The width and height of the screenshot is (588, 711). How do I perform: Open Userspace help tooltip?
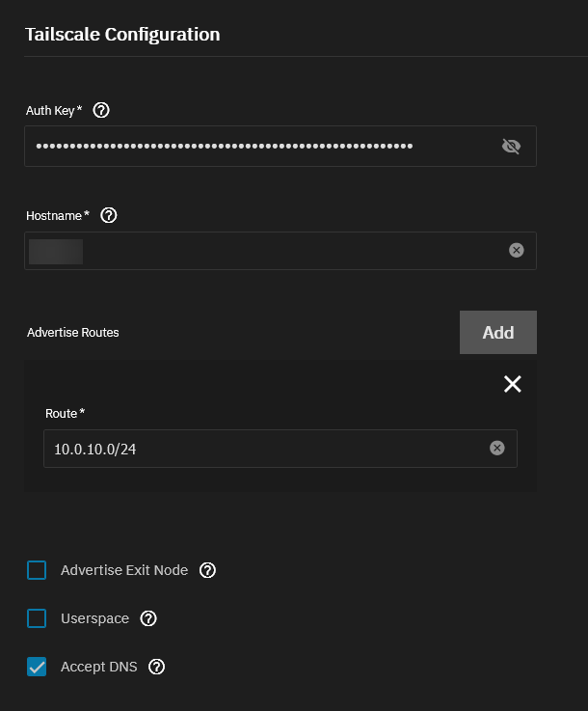tap(148, 618)
